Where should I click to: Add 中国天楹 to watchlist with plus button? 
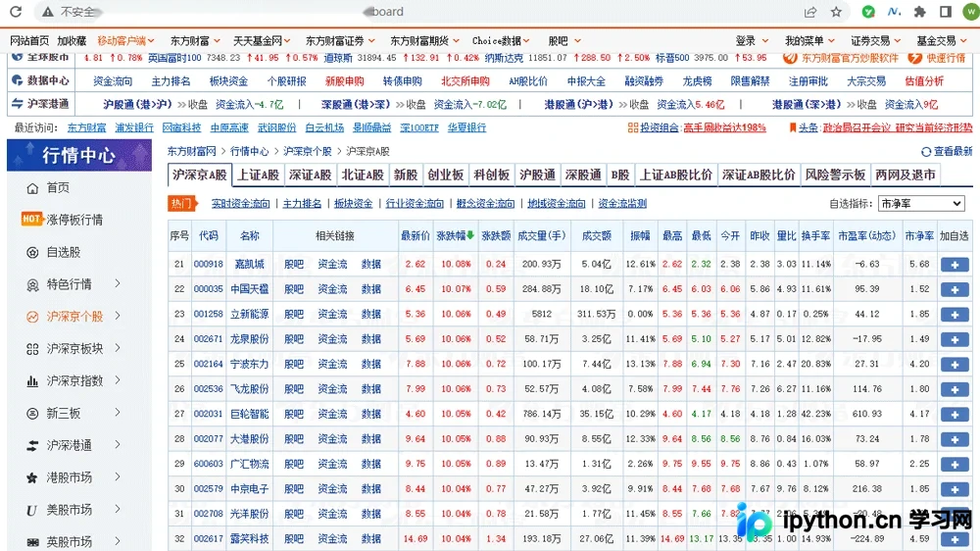click(955, 289)
